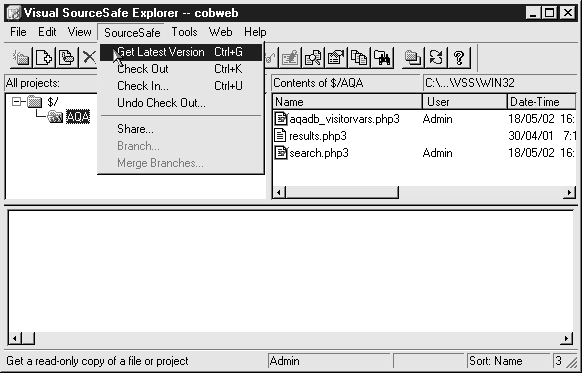Screen dimensions: 582x373
Task: Click the Show History toolbar icon
Action: (359, 58)
